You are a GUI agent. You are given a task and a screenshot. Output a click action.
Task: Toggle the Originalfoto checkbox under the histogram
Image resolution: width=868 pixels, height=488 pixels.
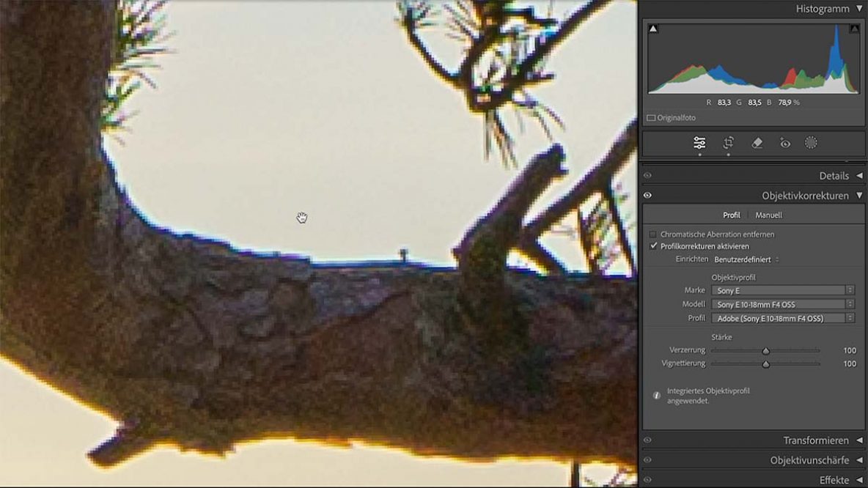tap(651, 118)
